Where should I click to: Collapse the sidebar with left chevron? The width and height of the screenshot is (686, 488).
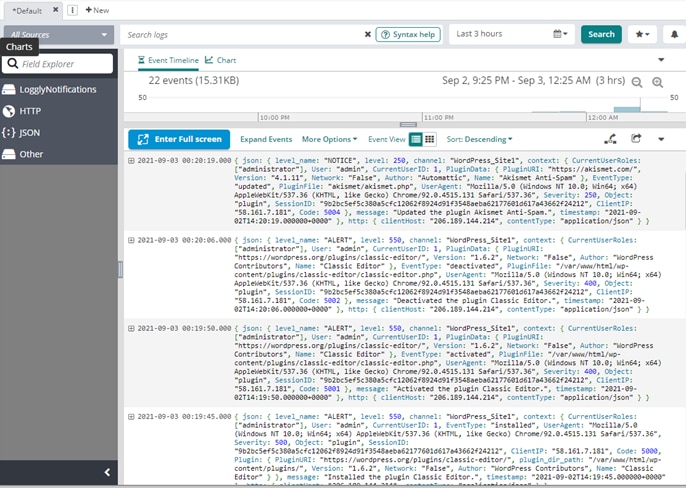[109, 472]
